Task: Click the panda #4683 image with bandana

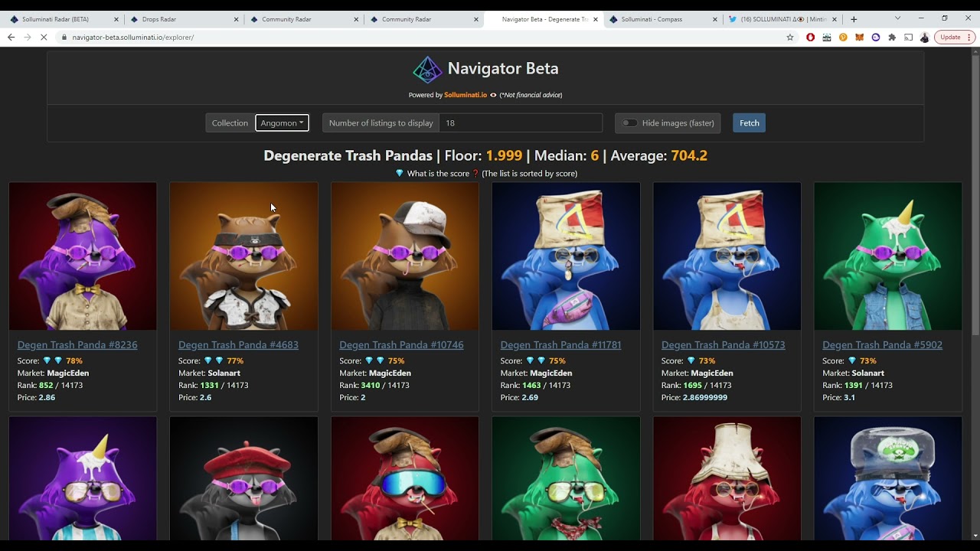Action: point(243,256)
